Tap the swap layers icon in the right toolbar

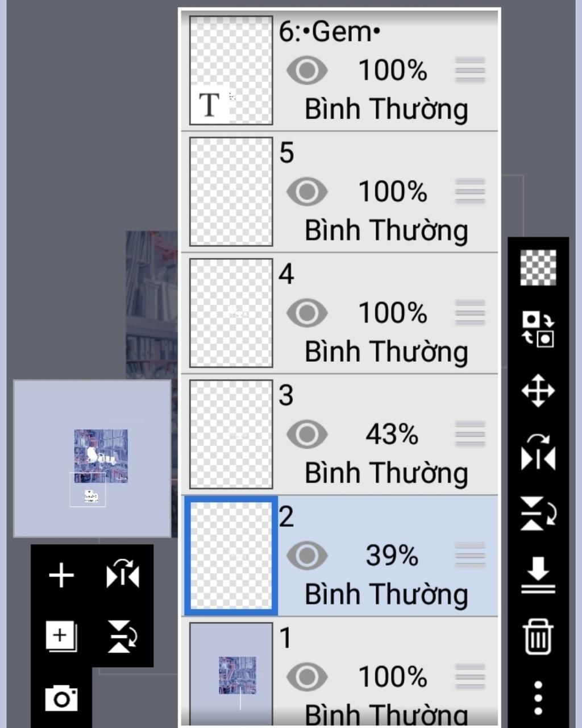[538, 329]
